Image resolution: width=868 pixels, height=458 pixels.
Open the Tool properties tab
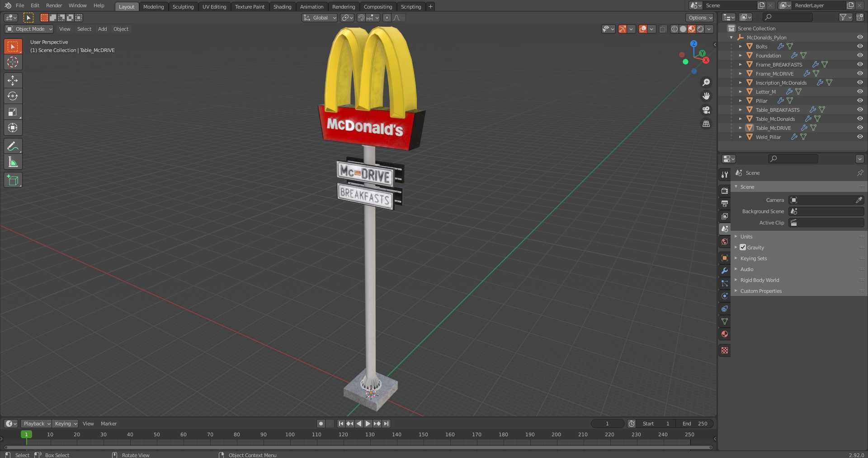pos(725,175)
